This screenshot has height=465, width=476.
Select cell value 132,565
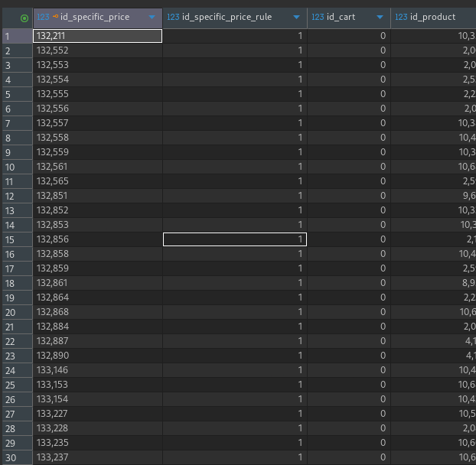[x=98, y=181]
